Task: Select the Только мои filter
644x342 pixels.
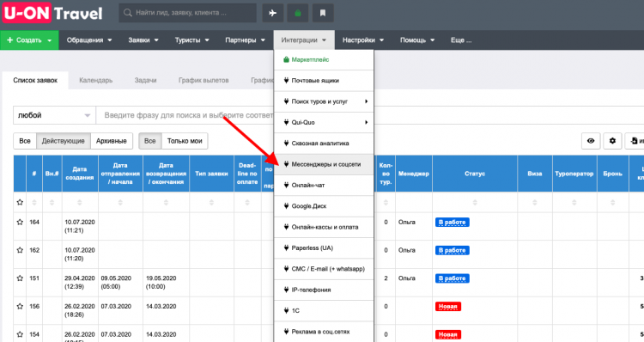Action: [x=185, y=141]
